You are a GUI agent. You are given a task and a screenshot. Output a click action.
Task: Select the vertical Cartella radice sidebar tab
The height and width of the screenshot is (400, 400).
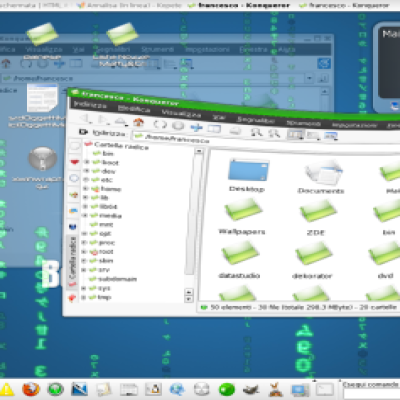[x=72, y=262]
